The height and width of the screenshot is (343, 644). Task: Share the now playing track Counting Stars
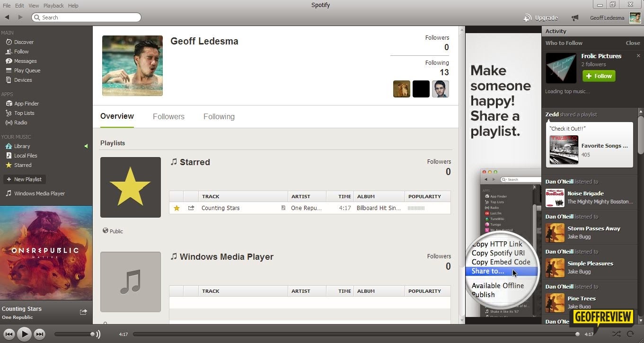tap(83, 312)
